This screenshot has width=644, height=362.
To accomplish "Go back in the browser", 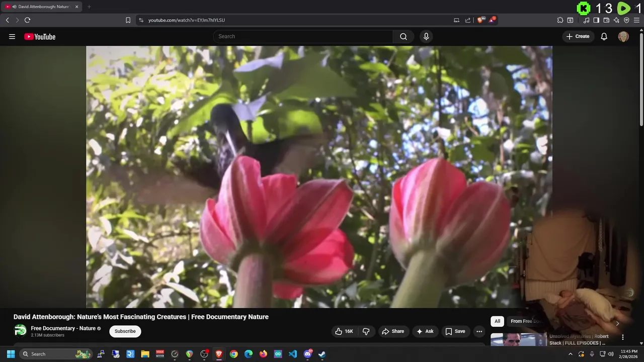I will click(7, 20).
